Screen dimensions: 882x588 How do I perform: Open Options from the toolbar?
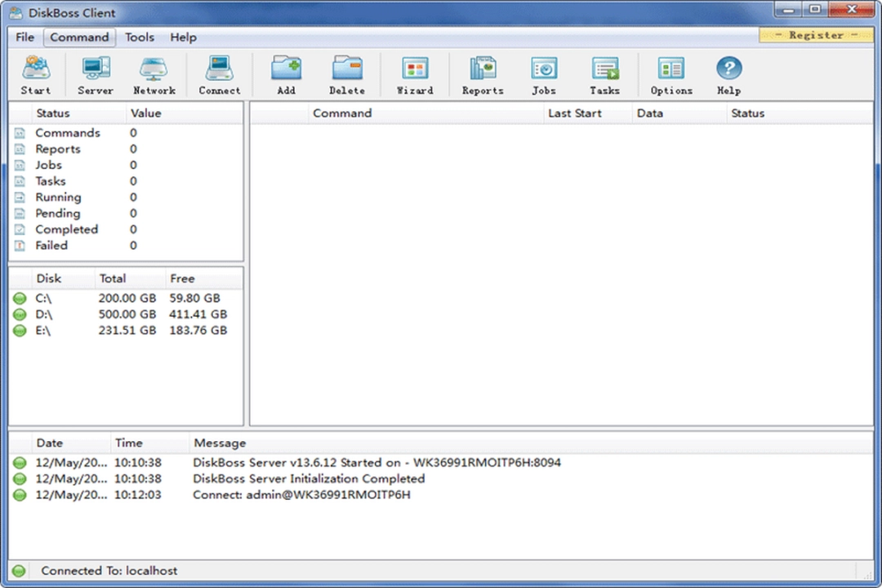[670, 73]
